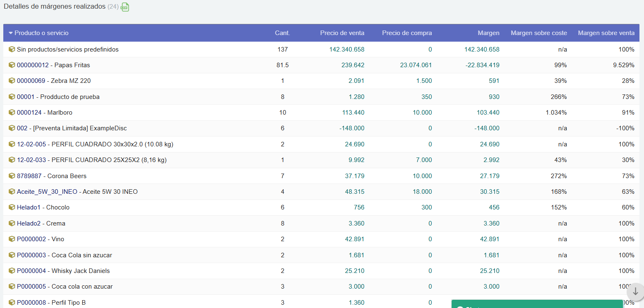Sort by Producto o servicio column

[41, 33]
